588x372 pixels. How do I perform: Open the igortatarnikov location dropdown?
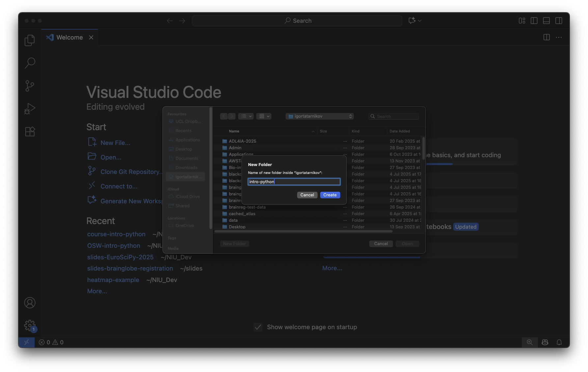[320, 116]
